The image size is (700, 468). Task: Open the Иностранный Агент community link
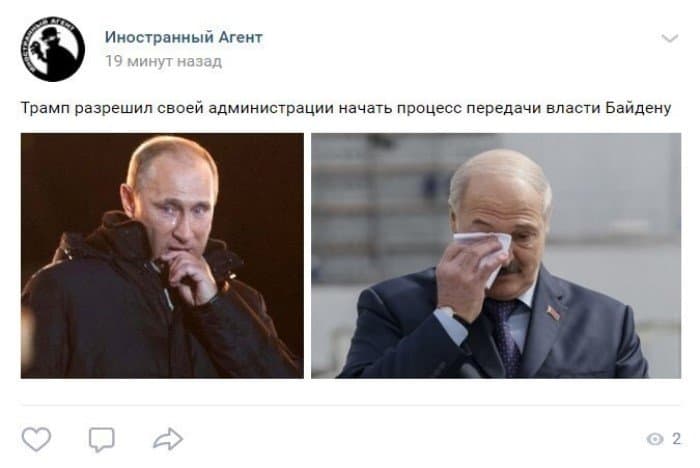183,37
